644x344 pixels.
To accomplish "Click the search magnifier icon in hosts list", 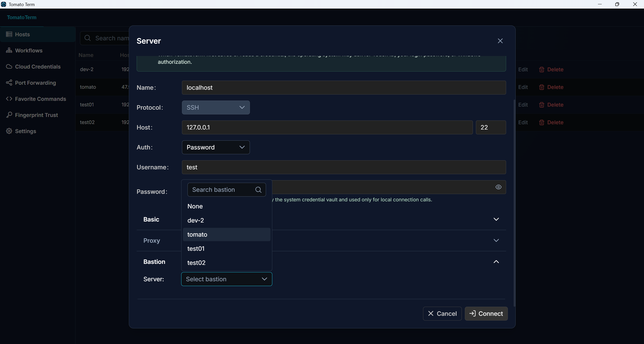I will [x=88, y=38].
